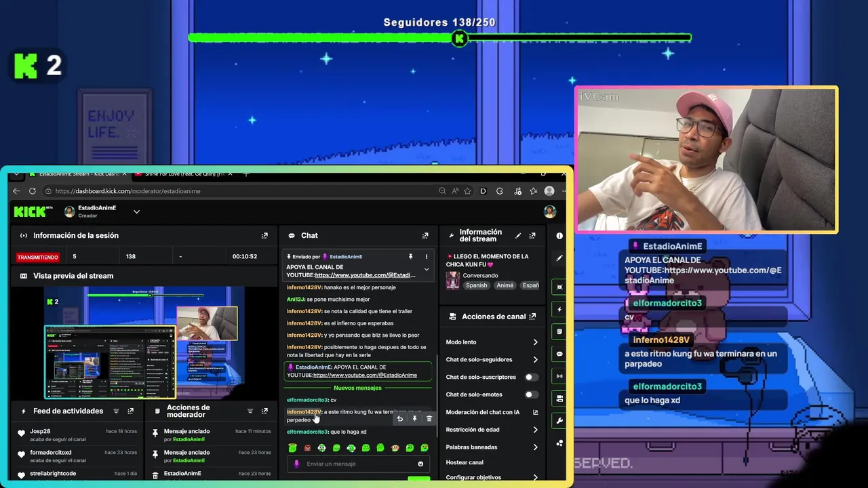Unpin the pinned chat message
Screen dimensions: 868x488
click(410, 257)
